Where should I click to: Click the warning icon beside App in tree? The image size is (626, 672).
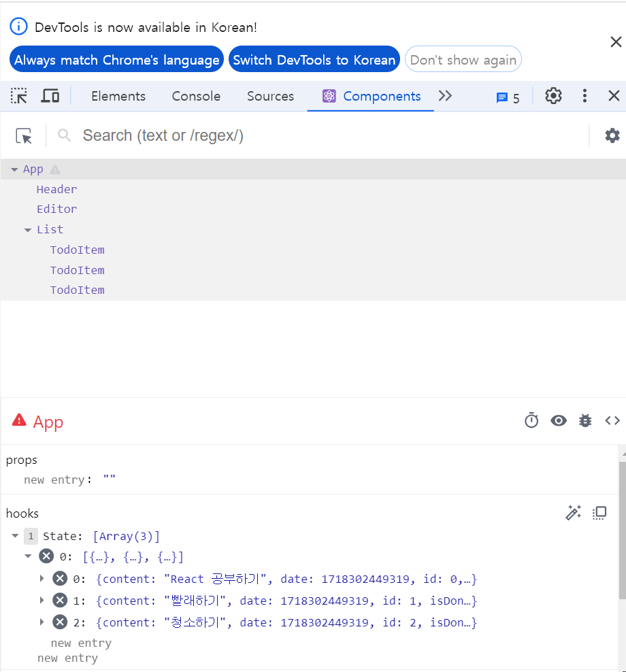click(x=55, y=170)
